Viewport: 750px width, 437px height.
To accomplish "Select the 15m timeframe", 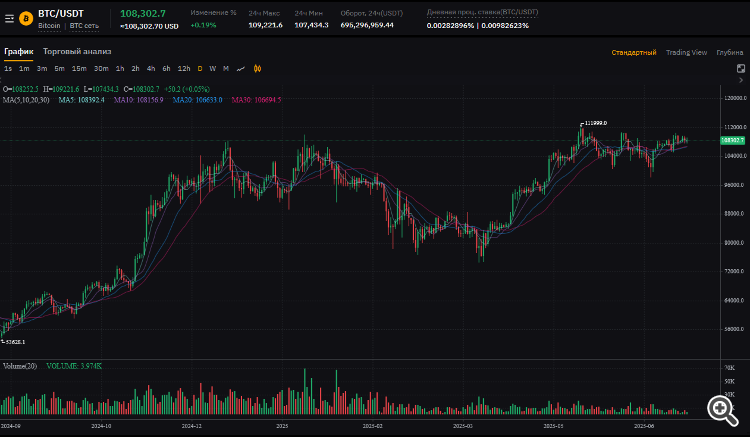I will (79, 69).
